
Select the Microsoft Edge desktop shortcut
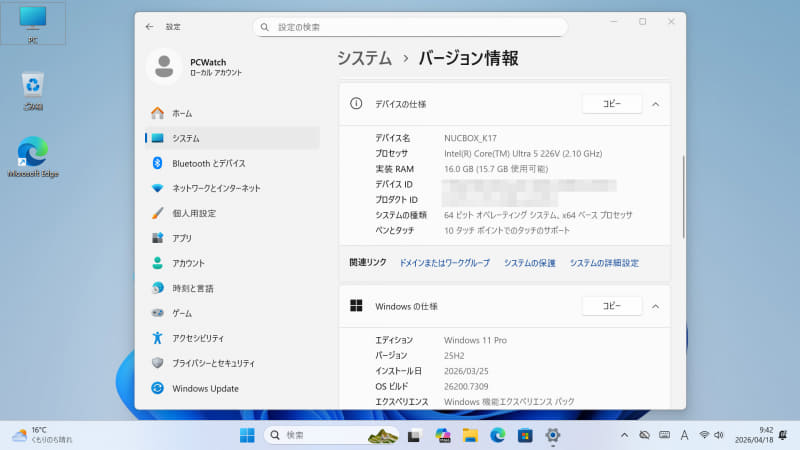33,157
